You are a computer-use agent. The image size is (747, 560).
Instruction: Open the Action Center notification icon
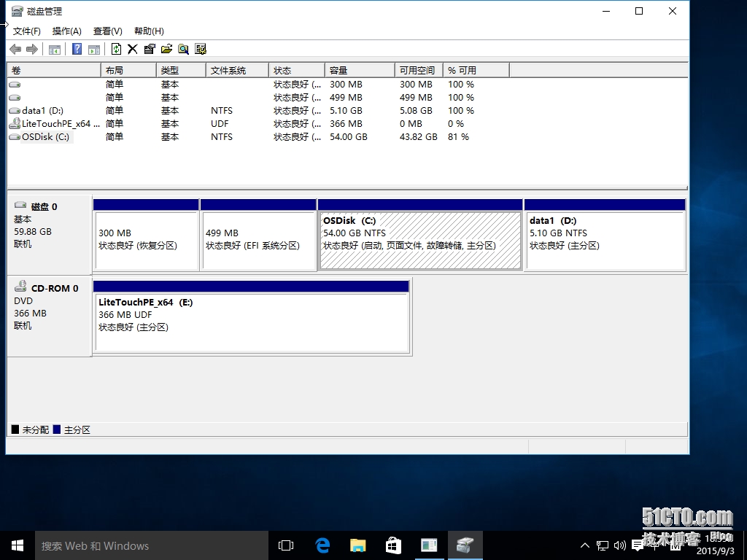pyautogui.click(x=638, y=545)
